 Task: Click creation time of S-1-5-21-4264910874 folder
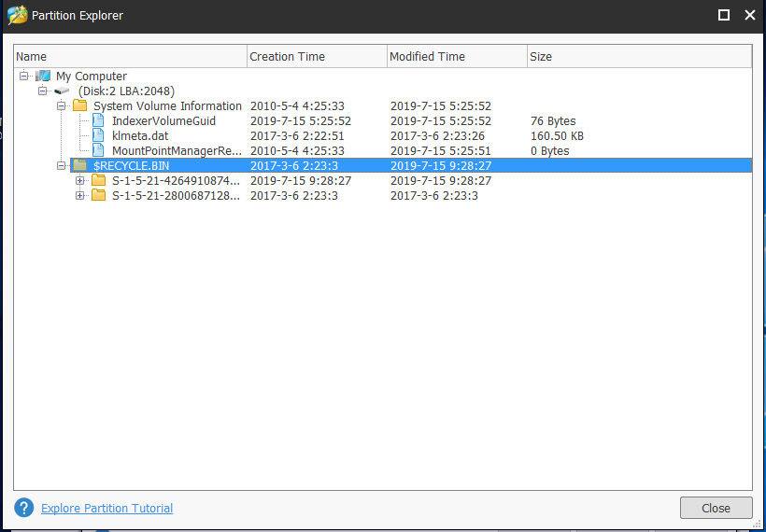[301, 181]
